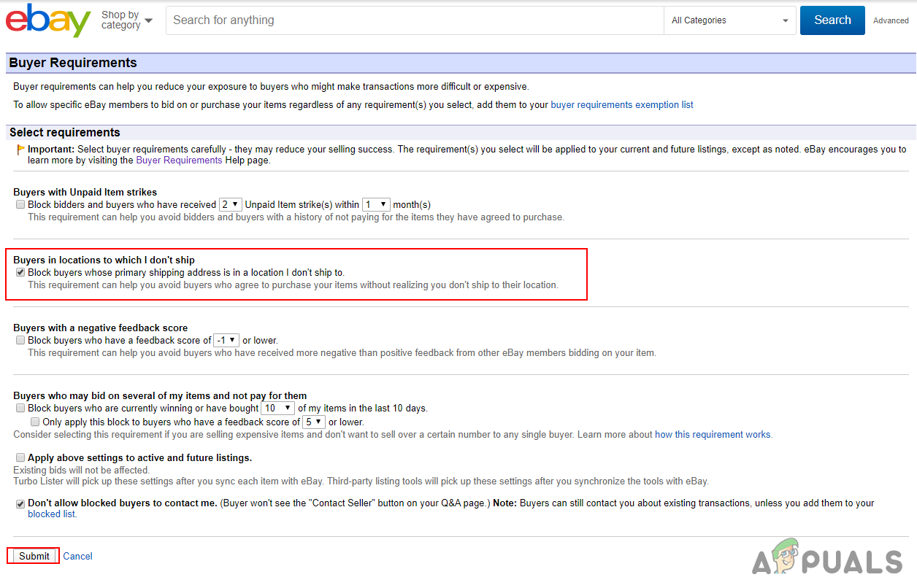Click the Cancel link
The height and width of the screenshot is (588, 917).
[77, 557]
